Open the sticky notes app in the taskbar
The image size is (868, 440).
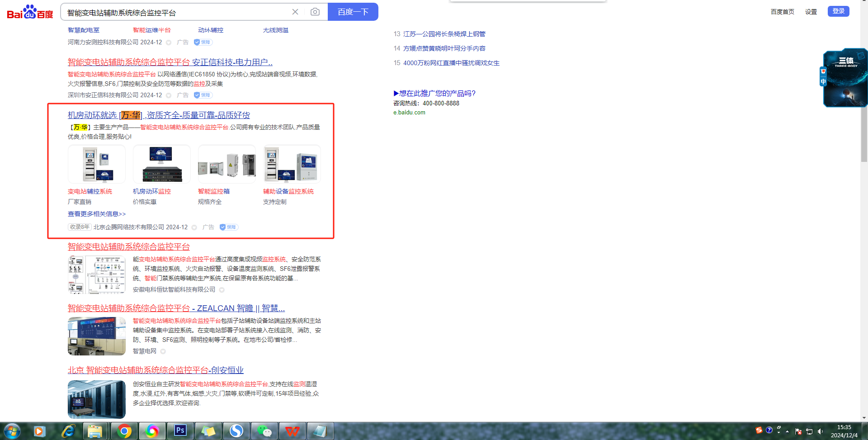pos(208,431)
